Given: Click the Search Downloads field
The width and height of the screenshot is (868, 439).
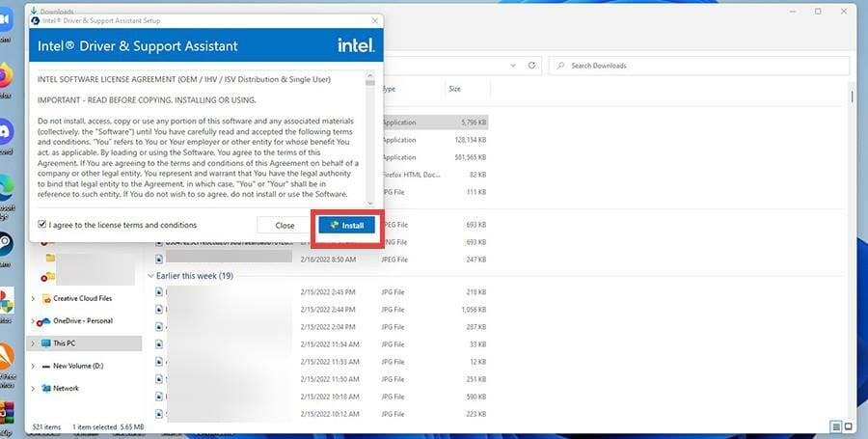Looking at the screenshot, I should pos(698,66).
